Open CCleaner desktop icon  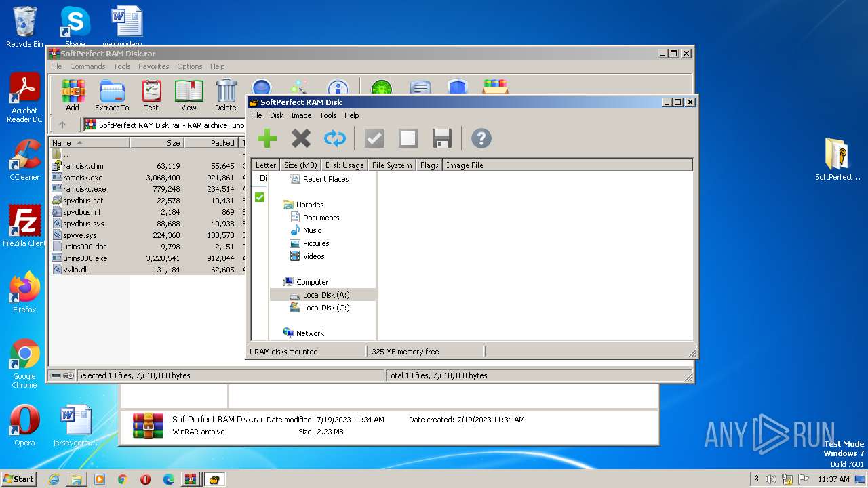tap(24, 160)
